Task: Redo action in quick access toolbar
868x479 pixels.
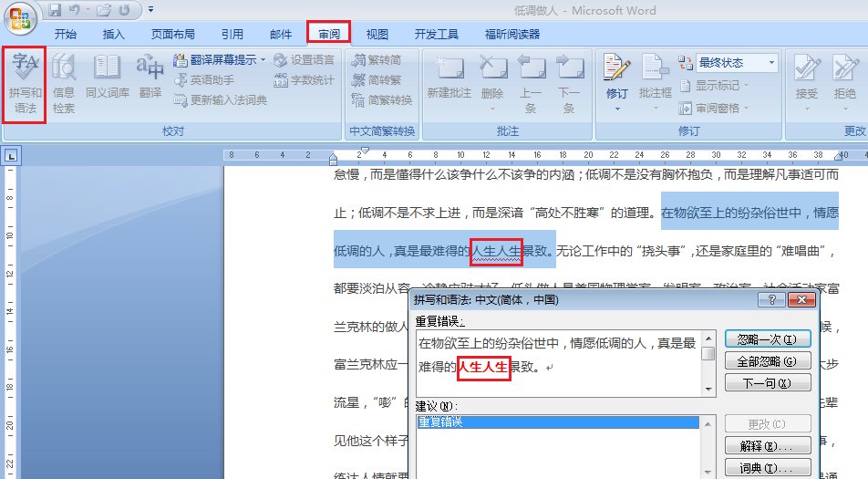Action: 124,10
